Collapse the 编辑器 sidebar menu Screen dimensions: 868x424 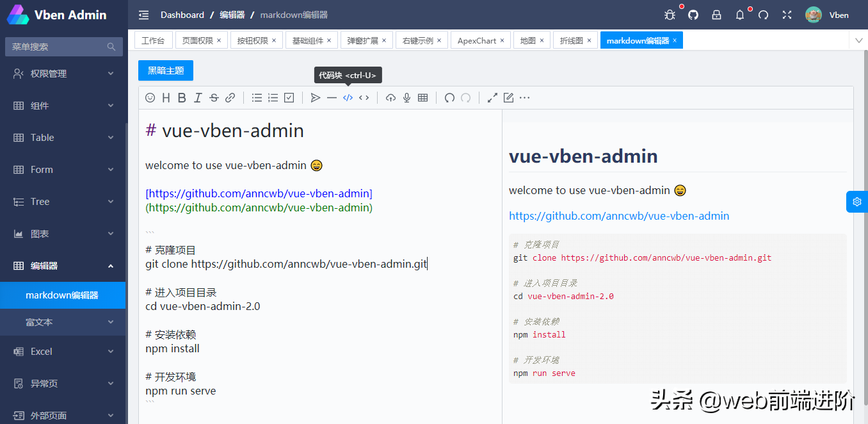tap(63, 266)
